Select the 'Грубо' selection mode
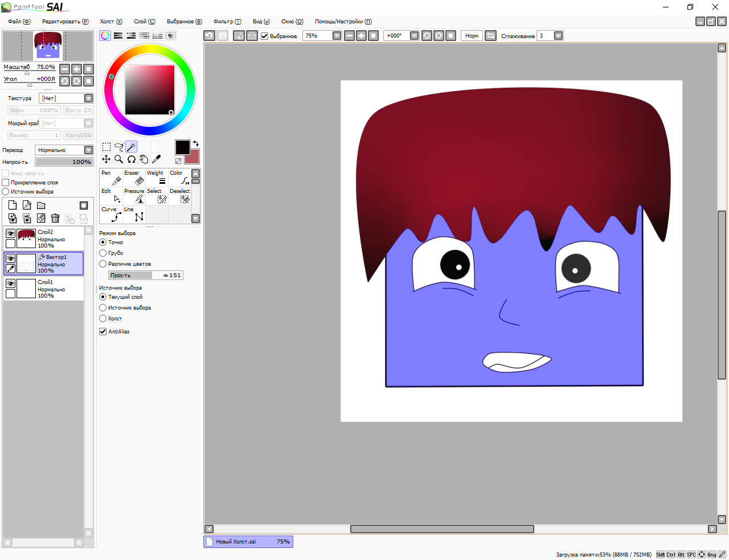Screen dimensions: 729x560 103,253
